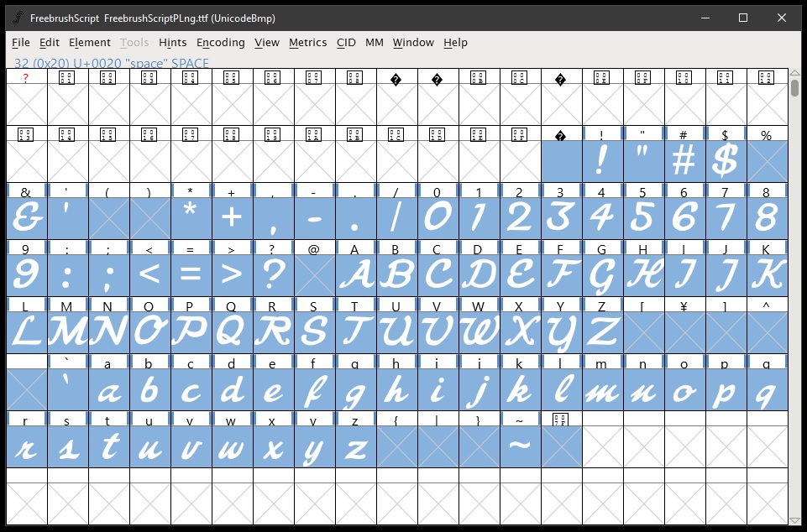Open the Edit menu
Screen dimensions: 807x532
click(x=50, y=43)
